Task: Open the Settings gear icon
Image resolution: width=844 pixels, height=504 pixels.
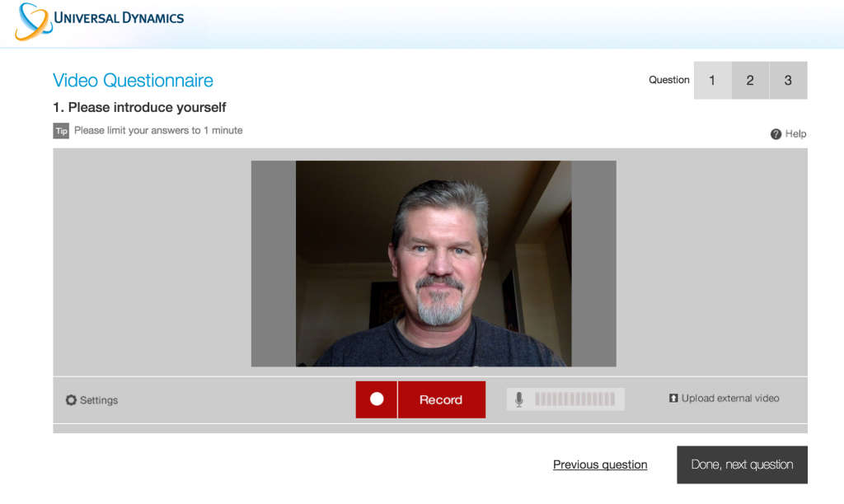Action: [x=71, y=400]
